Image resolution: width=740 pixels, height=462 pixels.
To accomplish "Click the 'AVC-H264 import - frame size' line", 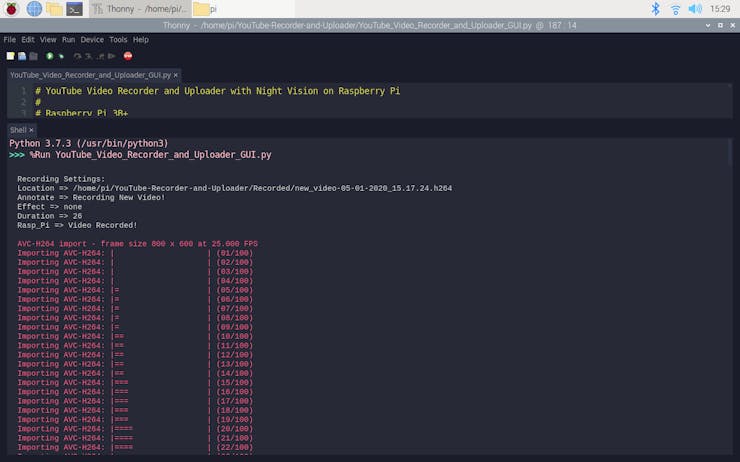I will pos(137,244).
